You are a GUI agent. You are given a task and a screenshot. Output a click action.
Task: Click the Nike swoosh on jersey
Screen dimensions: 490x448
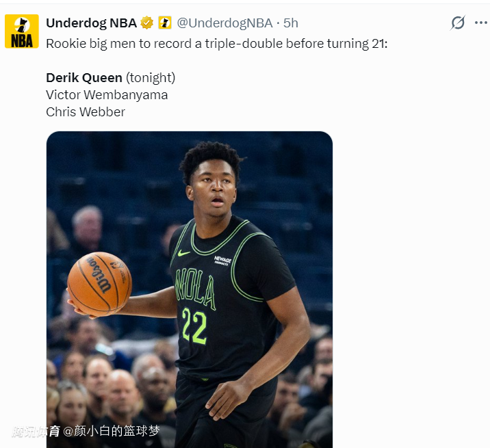tap(183, 252)
